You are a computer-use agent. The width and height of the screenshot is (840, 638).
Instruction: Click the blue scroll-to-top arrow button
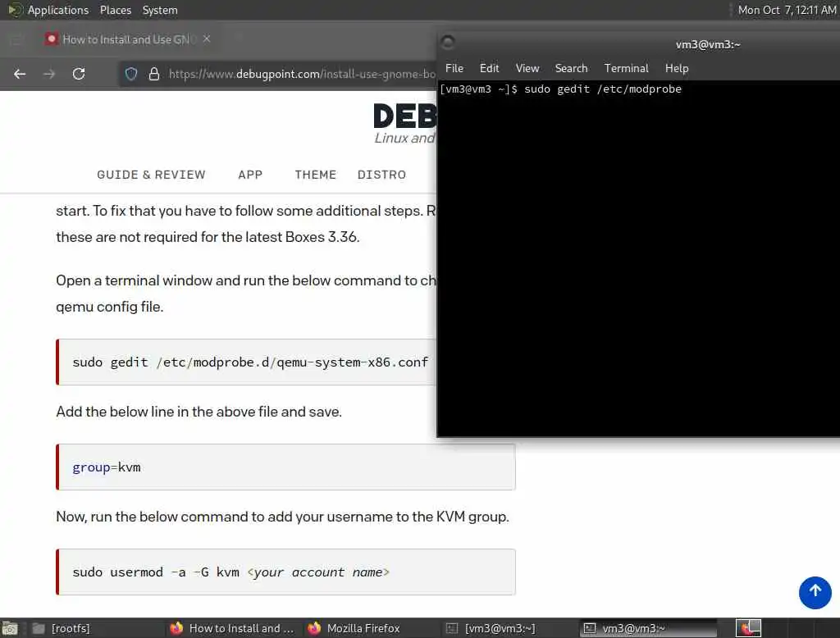(815, 592)
